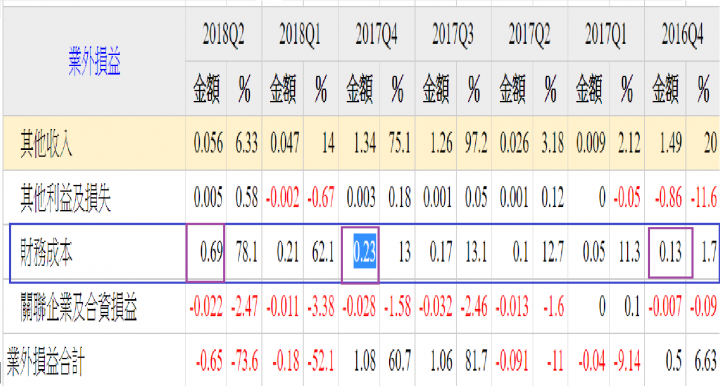Click the red value -0.028
The height and width of the screenshot is (386, 720).
[359, 307]
